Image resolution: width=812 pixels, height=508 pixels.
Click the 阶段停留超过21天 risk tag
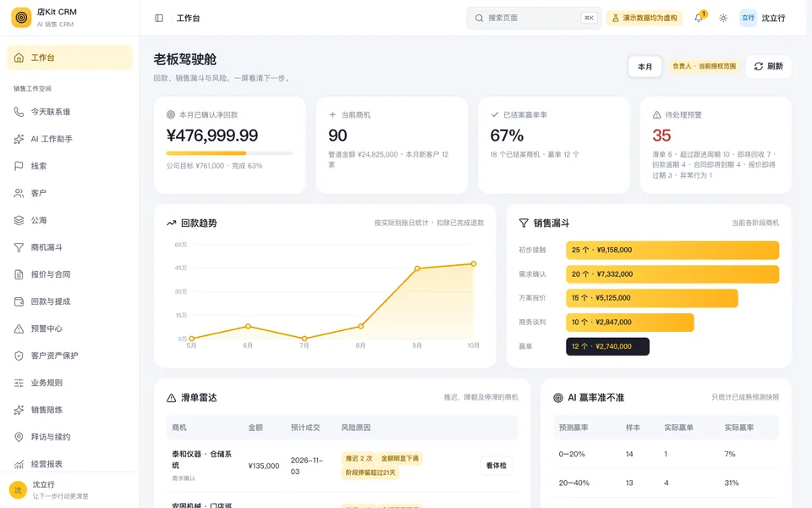370,472
